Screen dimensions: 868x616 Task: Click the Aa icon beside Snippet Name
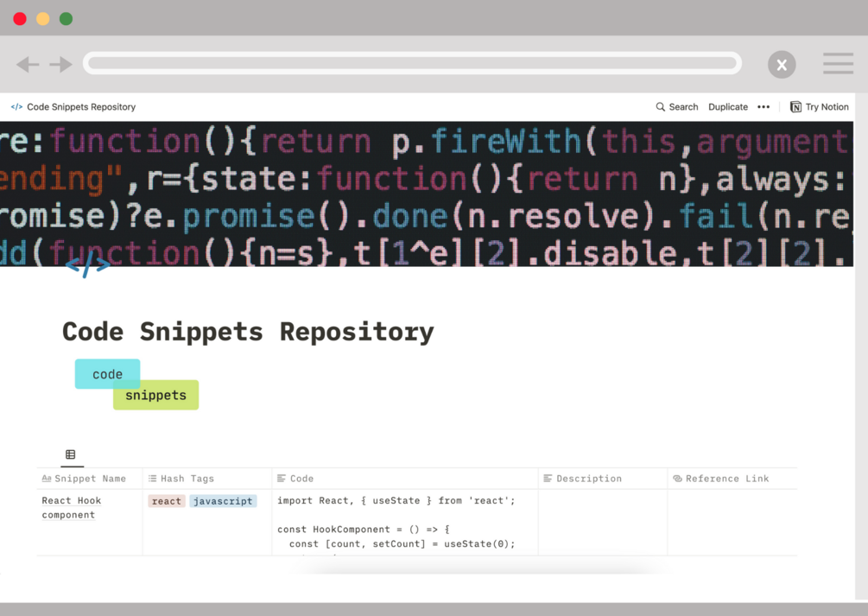47,479
